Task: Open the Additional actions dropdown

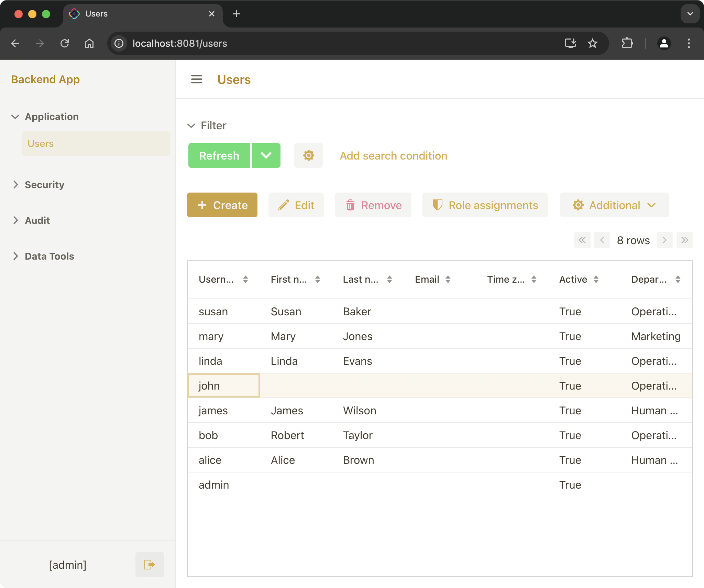Action: click(614, 205)
